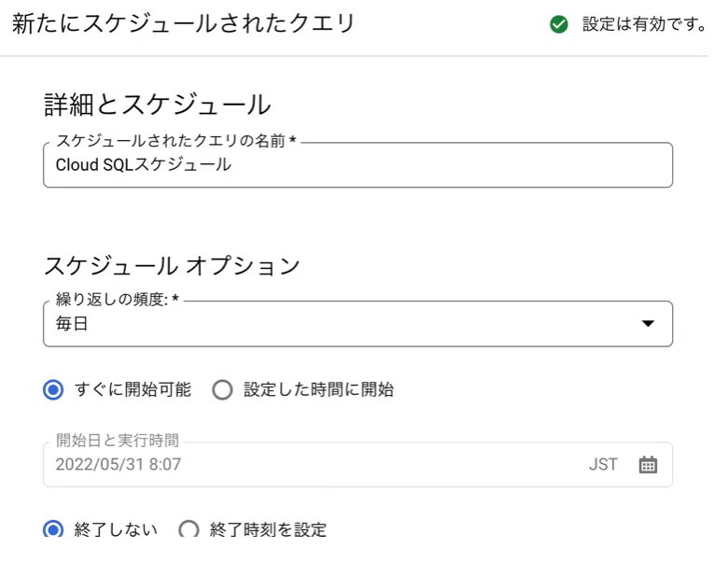Click the 新たにスケジュールされたクエリ page title
728x562 pixels.
[x=183, y=24]
